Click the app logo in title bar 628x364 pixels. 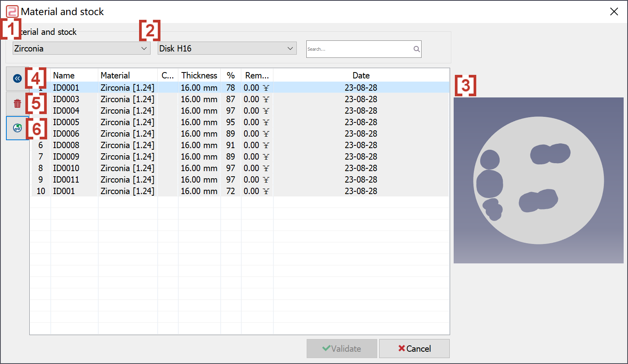[x=12, y=11]
